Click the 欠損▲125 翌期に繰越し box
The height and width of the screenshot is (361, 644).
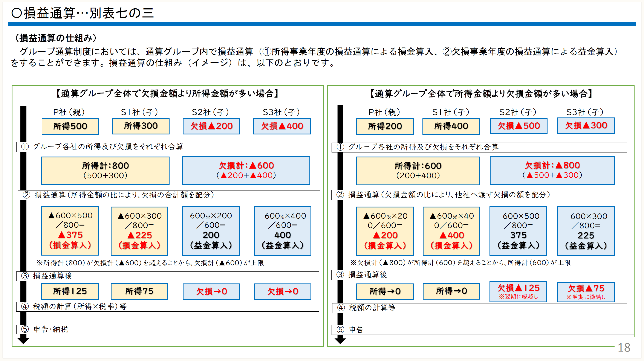518,292
